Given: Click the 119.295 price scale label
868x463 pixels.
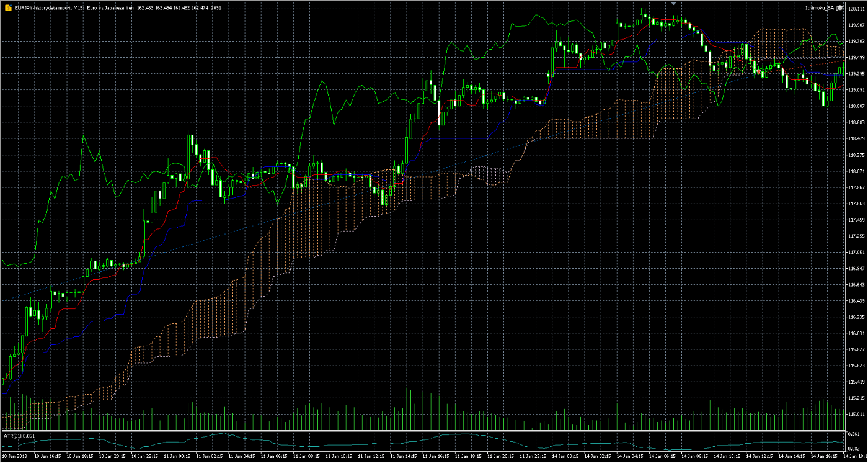Looking at the screenshot, I should point(856,74).
